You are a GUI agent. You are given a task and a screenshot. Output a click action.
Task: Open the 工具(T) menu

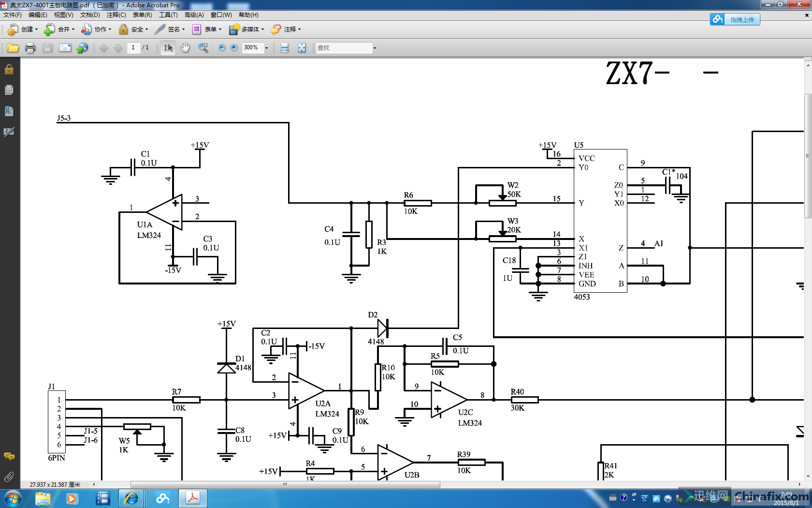pos(168,15)
